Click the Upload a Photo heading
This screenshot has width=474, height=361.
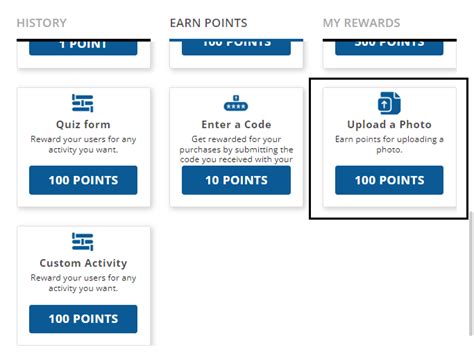[x=389, y=124]
